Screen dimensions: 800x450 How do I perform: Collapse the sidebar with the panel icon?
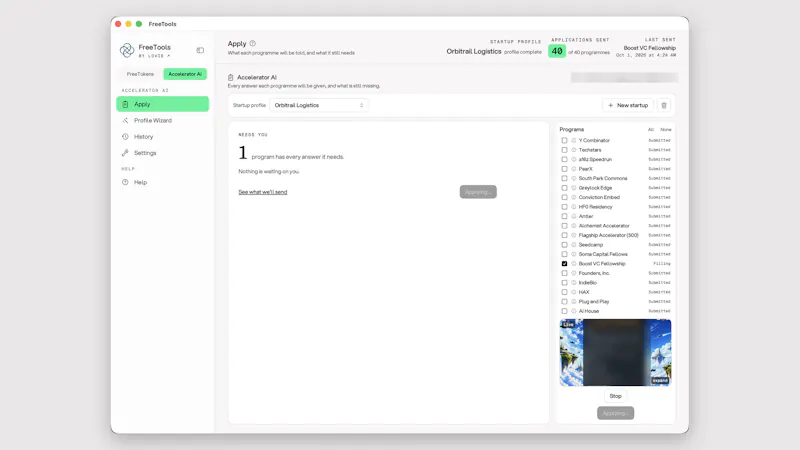[200, 51]
